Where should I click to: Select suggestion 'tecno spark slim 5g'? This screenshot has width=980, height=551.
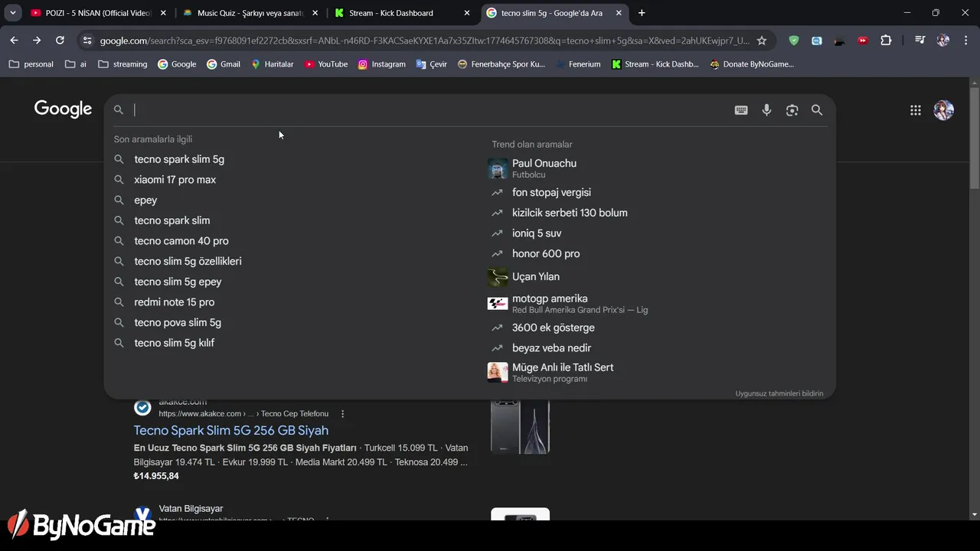point(179,159)
